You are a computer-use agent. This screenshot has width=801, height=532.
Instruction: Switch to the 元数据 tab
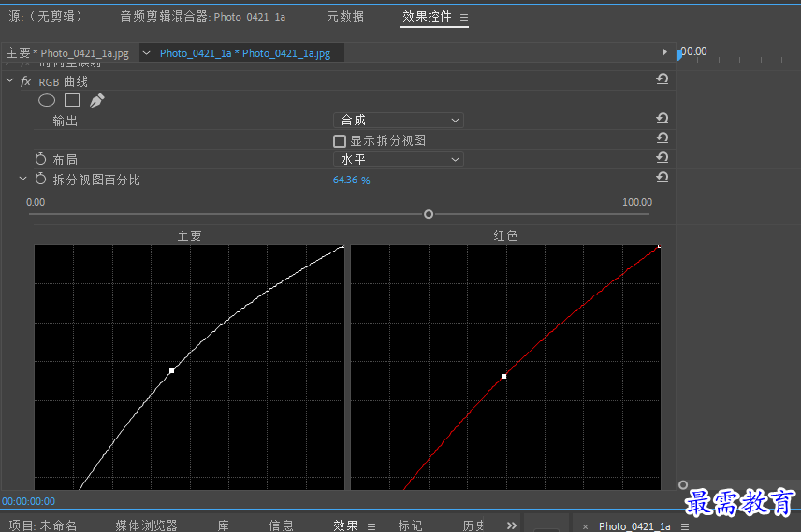click(345, 16)
